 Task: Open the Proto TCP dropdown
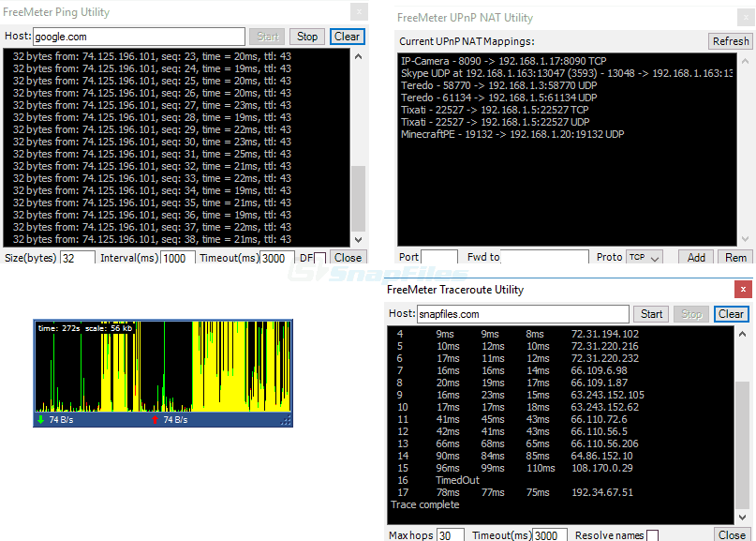pyautogui.click(x=644, y=257)
